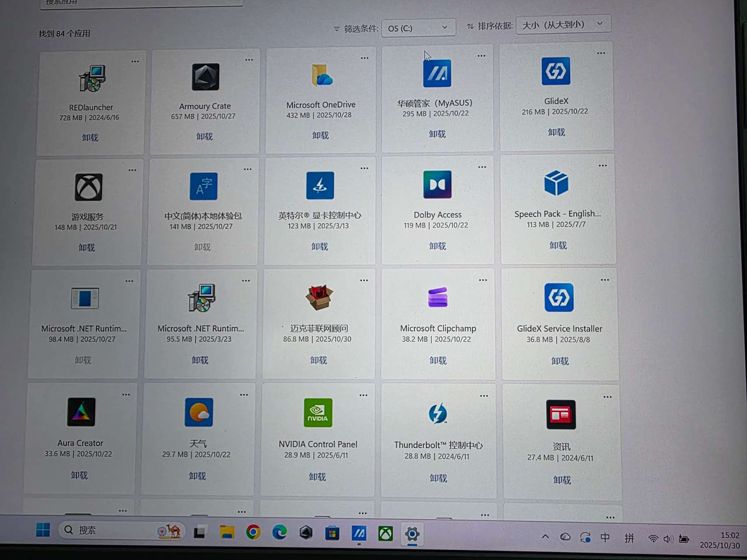
Task: Uninstall Dolby Access via 卸载
Action: pos(437,246)
